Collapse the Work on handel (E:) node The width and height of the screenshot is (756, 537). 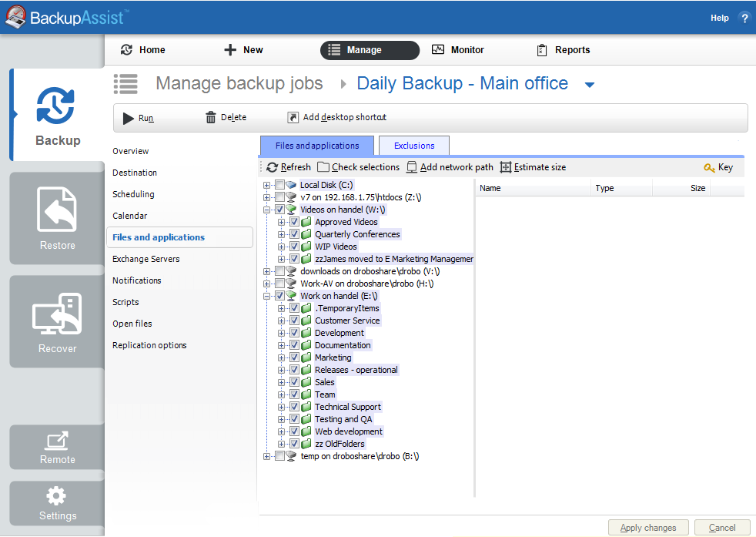click(x=266, y=296)
